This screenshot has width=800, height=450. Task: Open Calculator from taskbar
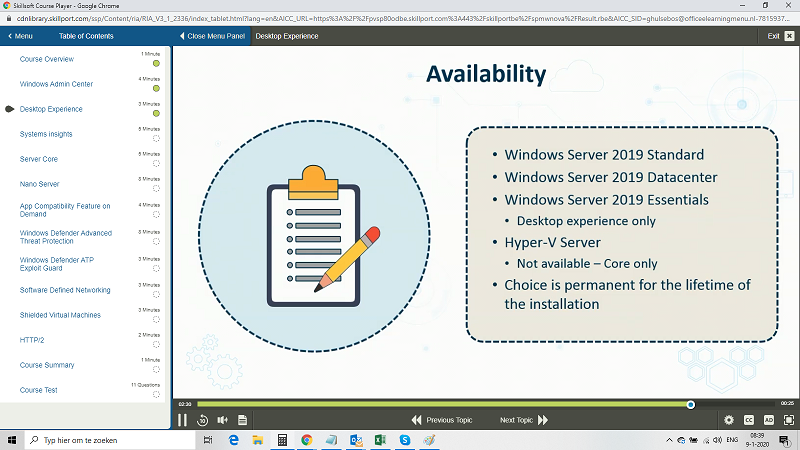coord(282,440)
